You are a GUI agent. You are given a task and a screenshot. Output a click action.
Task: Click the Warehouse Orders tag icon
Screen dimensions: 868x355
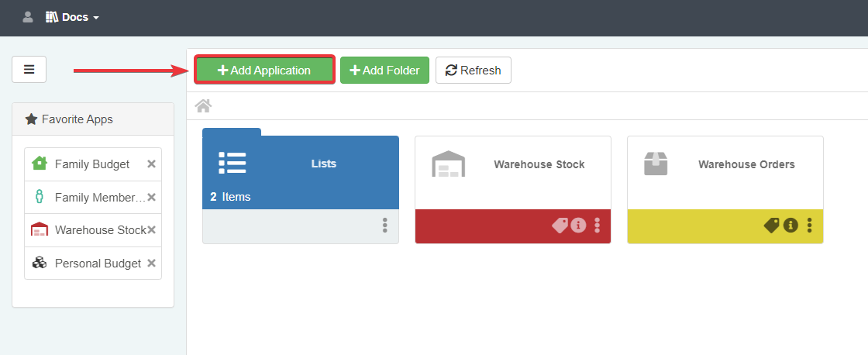[x=771, y=226]
